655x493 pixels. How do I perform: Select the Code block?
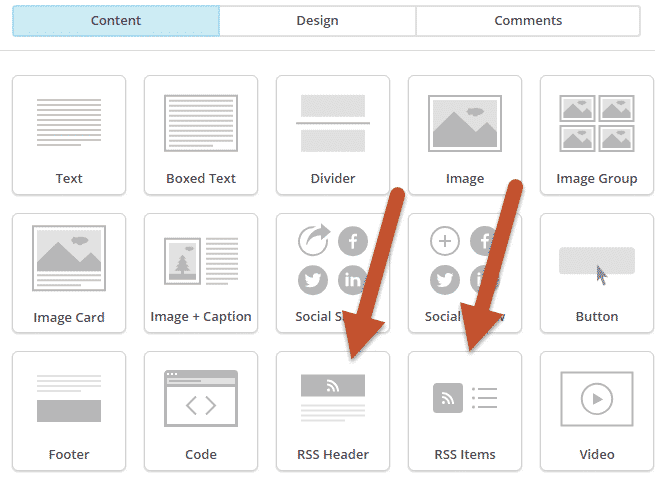[201, 411]
